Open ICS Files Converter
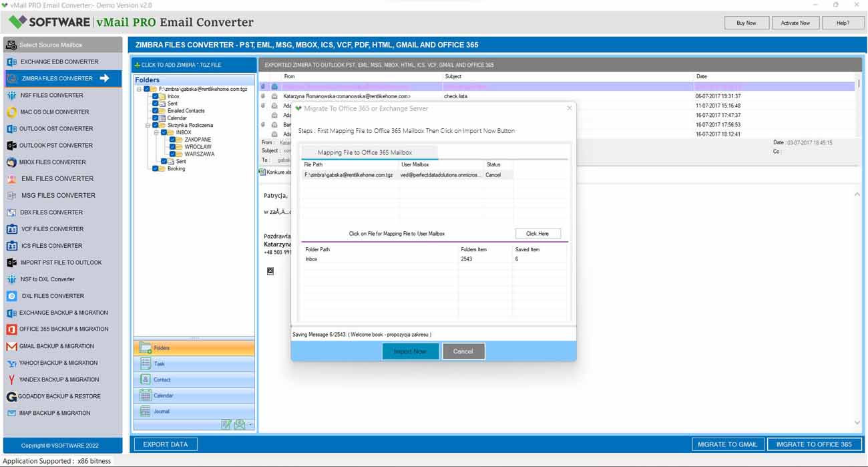868x467 pixels. (x=62, y=245)
